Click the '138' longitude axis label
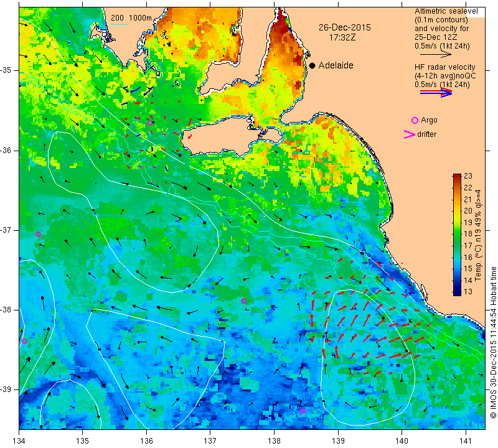 274,441
